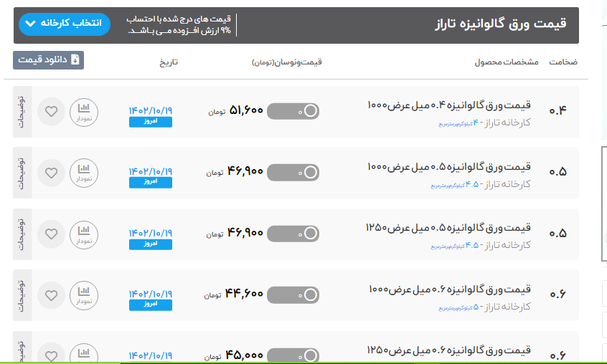
Task: Open chart for 0.5 mm width 1000 sheet
Action: pyautogui.click(x=84, y=173)
